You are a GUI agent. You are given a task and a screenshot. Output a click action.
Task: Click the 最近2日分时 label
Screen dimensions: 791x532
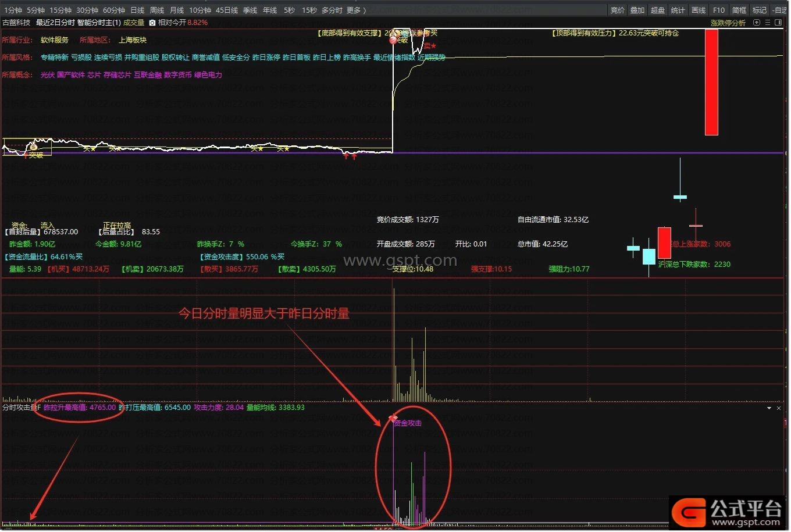(55, 23)
